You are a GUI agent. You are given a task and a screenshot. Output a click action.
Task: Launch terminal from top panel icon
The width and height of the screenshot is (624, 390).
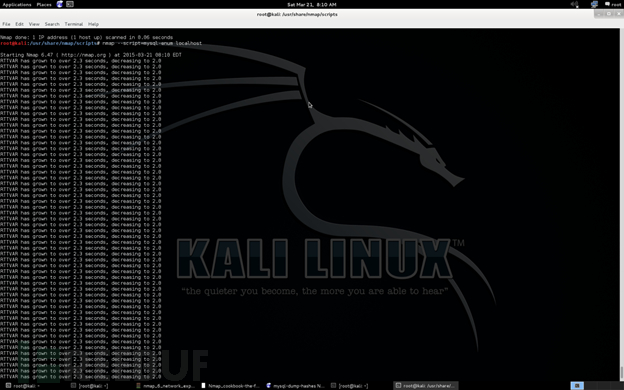pyautogui.click(x=70, y=4)
